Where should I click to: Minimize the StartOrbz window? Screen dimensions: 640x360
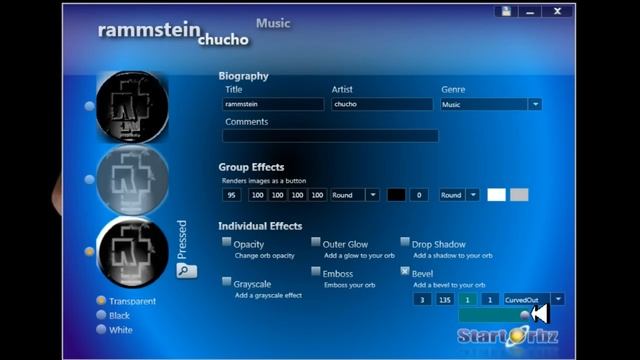coord(530,11)
